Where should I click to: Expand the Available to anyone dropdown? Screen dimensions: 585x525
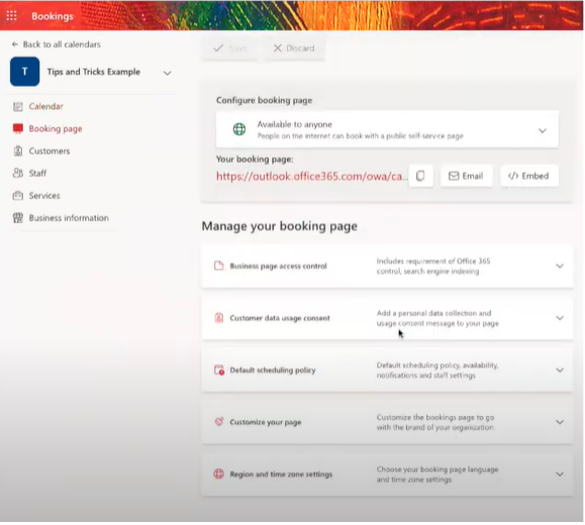coord(542,131)
